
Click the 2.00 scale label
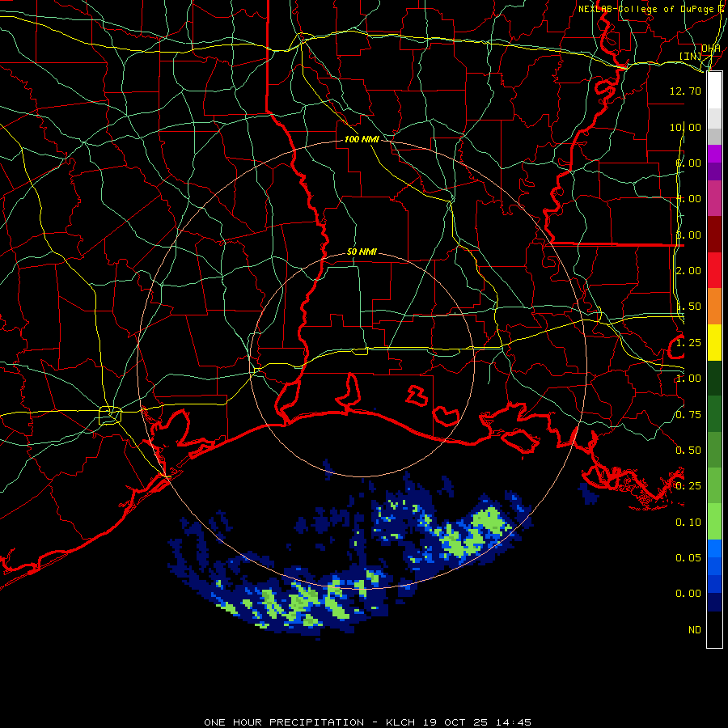coord(688,271)
